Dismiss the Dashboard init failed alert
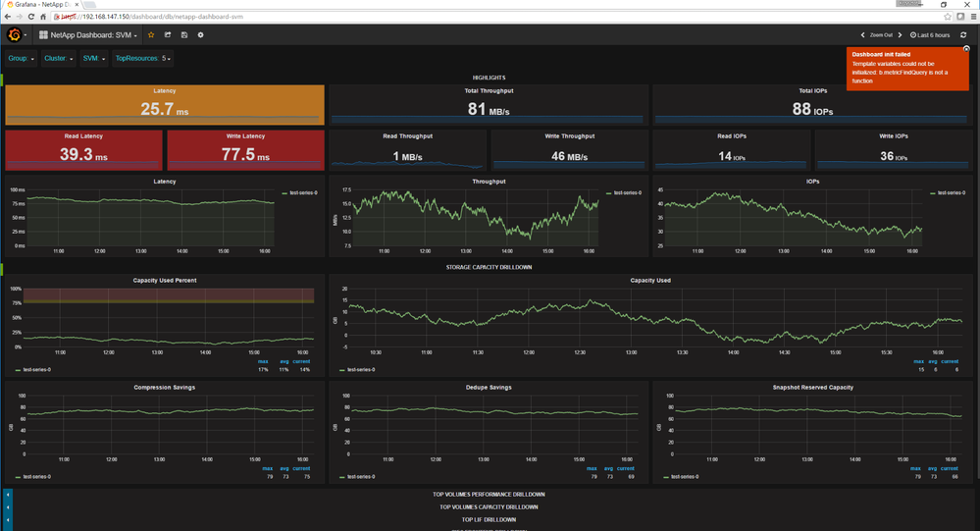 [x=966, y=48]
